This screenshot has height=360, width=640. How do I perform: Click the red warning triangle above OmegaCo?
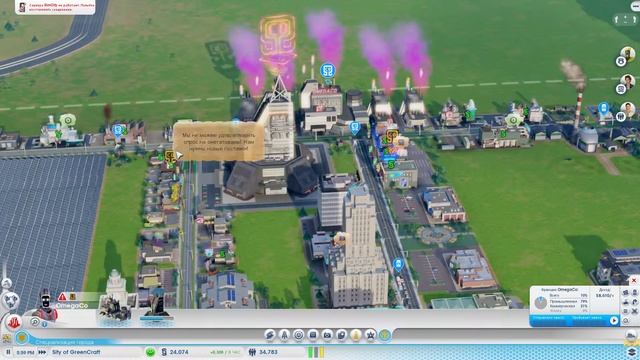pos(62,297)
